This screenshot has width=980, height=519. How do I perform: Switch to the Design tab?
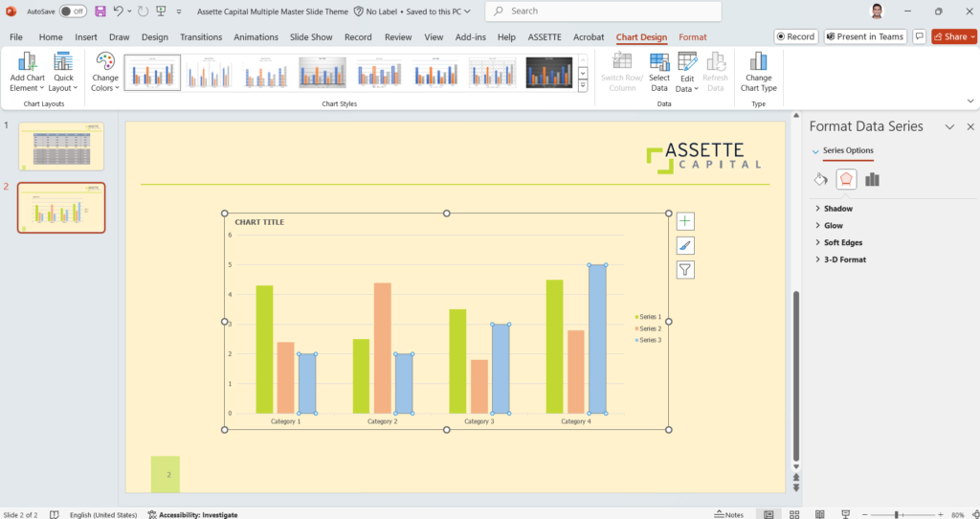(x=154, y=37)
